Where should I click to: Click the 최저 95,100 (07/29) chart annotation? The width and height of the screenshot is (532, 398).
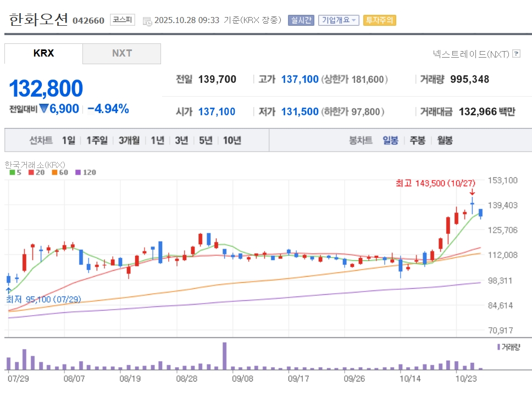pyautogui.click(x=43, y=299)
